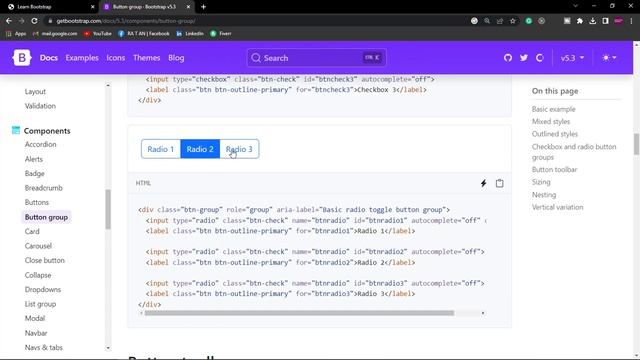
Task: Select the Radio 3 toggle button
Action: point(239,149)
